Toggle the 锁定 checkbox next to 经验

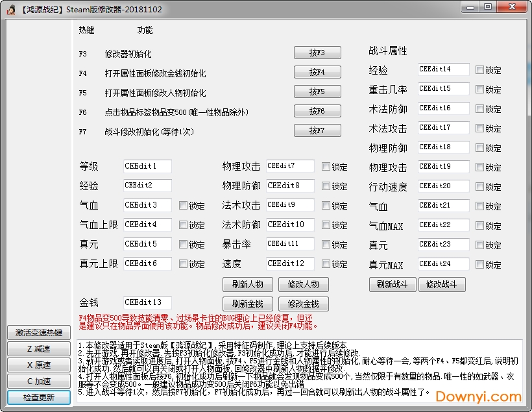pos(478,69)
